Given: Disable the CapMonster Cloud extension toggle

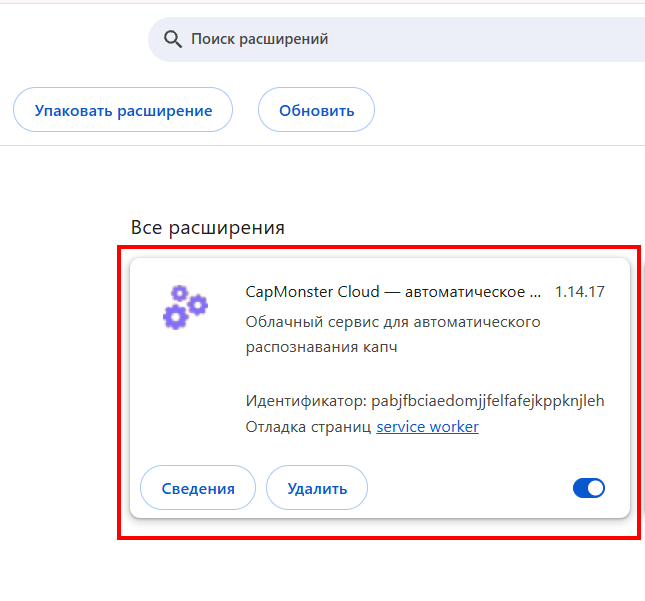Looking at the screenshot, I should point(589,488).
